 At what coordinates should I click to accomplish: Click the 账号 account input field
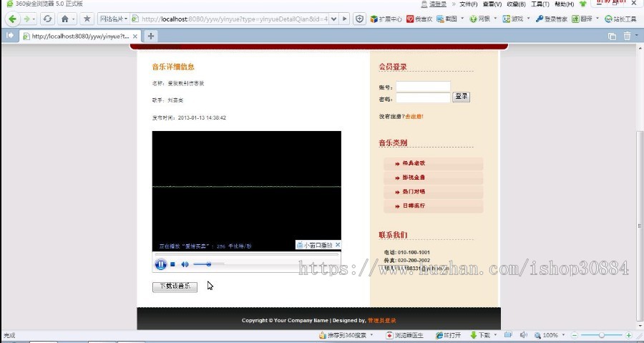pyautogui.click(x=423, y=86)
